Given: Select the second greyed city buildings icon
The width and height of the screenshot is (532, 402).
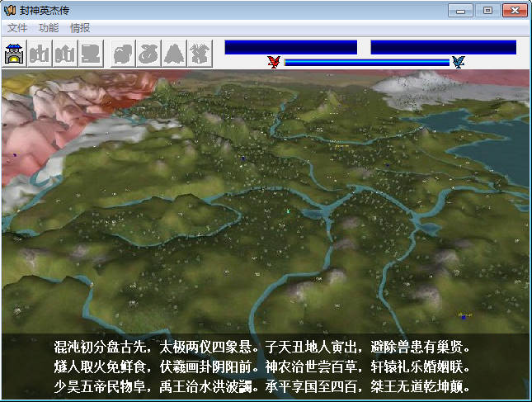Looking at the screenshot, I should (x=65, y=54).
